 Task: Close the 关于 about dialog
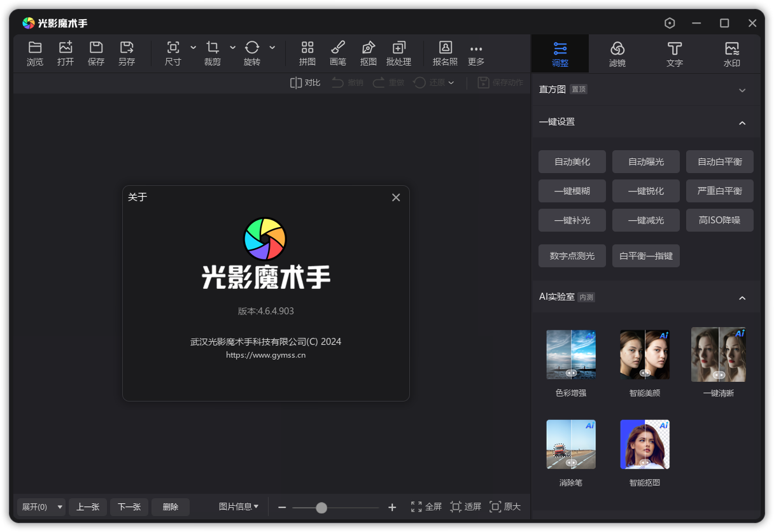pyautogui.click(x=396, y=197)
